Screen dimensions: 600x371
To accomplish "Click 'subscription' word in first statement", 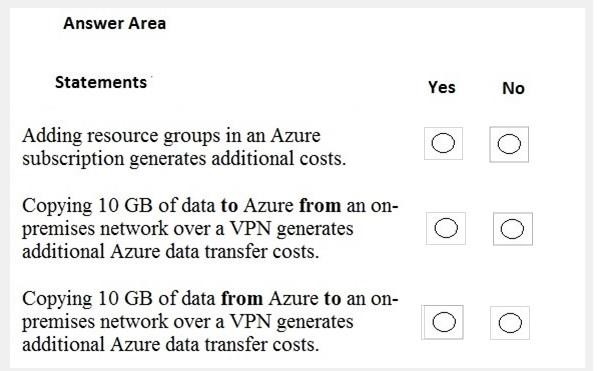I will click(73, 159).
